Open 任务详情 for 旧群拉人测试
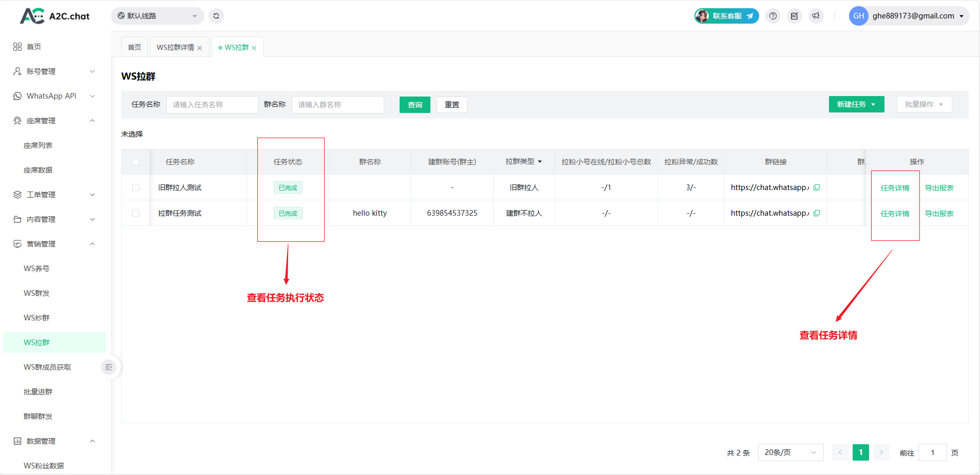 tap(895, 188)
